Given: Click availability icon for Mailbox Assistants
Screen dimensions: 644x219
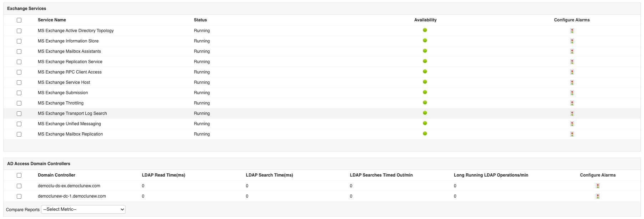Looking at the screenshot, I should (x=425, y=51).
